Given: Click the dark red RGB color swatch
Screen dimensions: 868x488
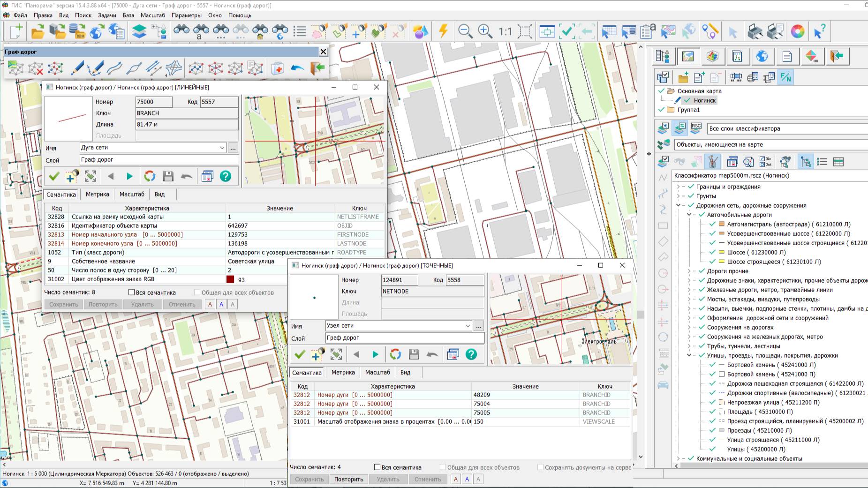Looking at the screenshot, I should (x=230, y=279).
